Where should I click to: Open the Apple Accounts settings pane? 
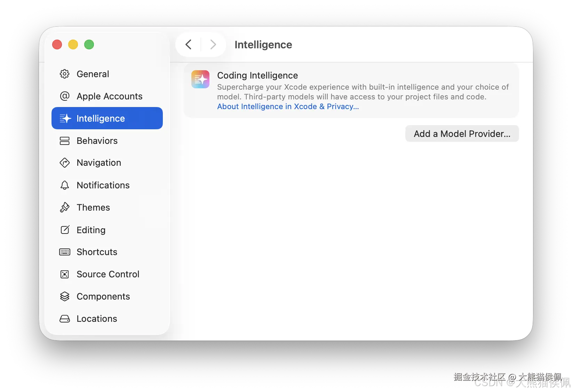tap(109, 96)
